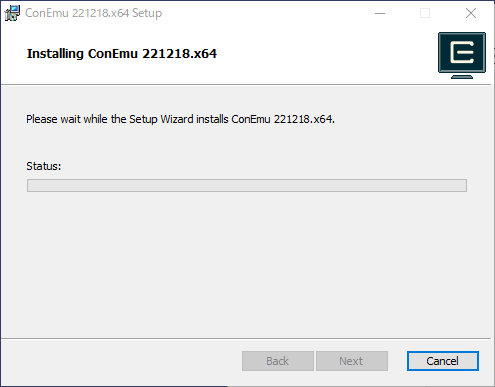Viewport: 495px width, 387px height.
Task: Minimize the ConEmu Setup window
Action: click(x=380, y=13)
